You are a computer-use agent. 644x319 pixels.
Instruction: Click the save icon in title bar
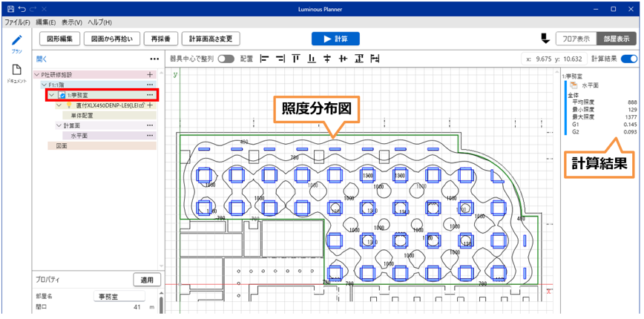point(9,8)
